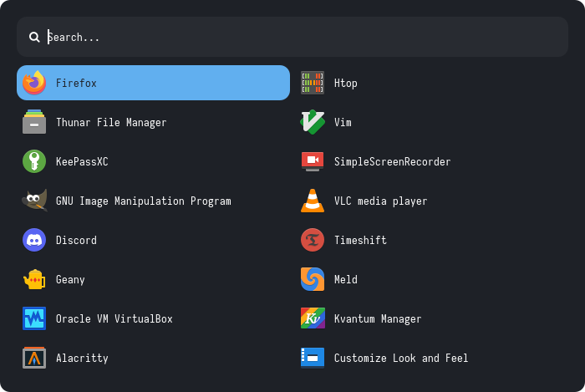The height and width of the screenshot is (392, 585).
Task: Click the VLC traffic cone icon
Action: pos(313,201)
